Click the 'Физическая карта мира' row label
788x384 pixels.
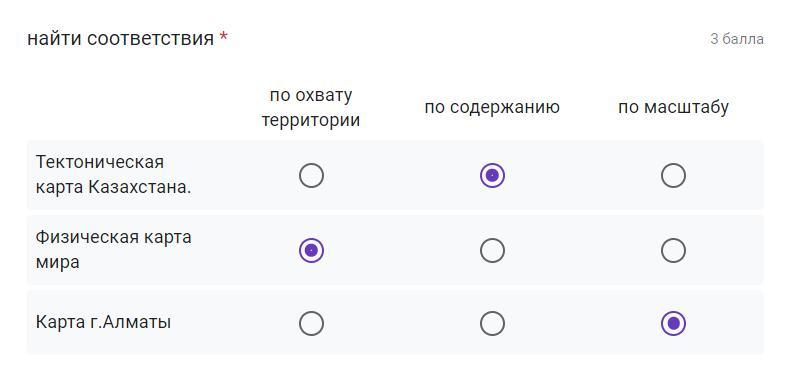(113, 249)
